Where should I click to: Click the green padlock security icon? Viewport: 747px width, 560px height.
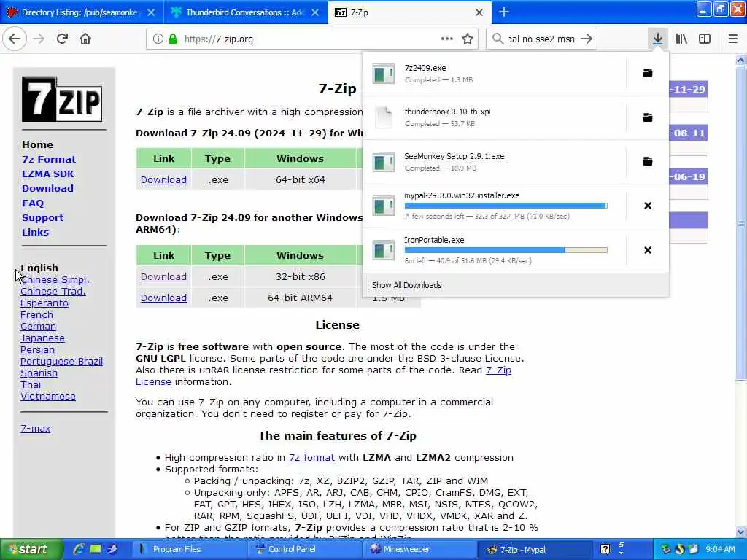[x=173, y=39]
